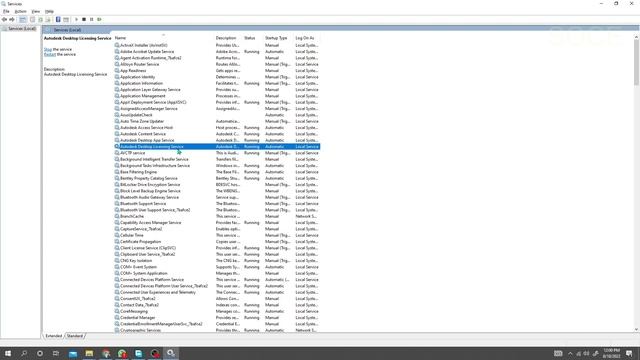640x360 pixels.
Task: Sort by the Name column header
Action: (120, 38)
